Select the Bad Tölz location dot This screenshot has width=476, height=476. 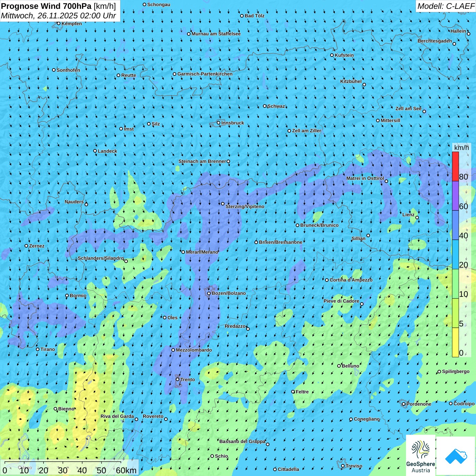coord(242,16)
